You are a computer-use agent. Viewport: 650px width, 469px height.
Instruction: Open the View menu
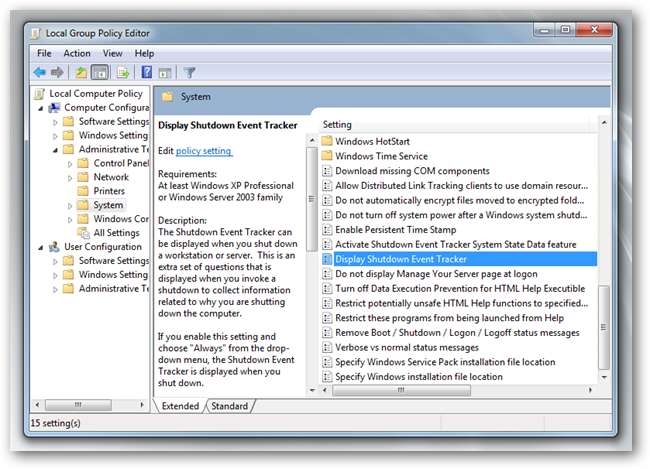coord(112,53)
